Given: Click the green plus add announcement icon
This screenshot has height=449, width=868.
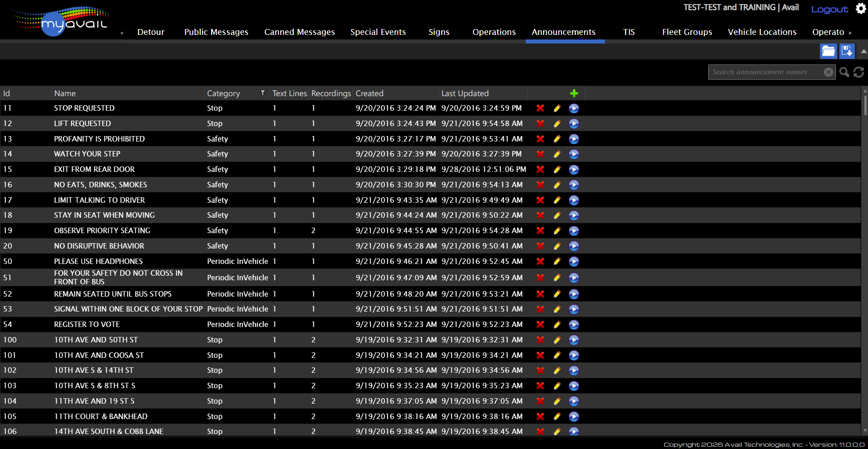Looking at the screenshot, I should click(x=574, y=93).
